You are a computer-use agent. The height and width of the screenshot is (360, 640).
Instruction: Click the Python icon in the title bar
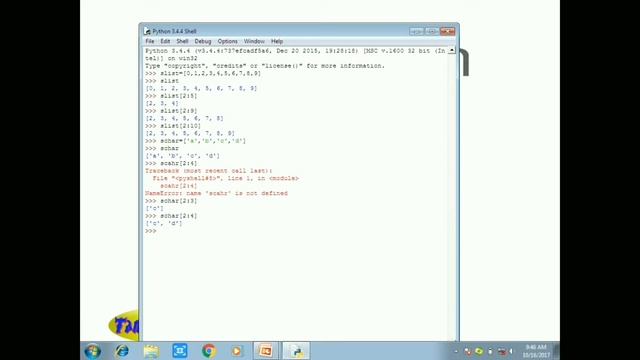point(147,31)
